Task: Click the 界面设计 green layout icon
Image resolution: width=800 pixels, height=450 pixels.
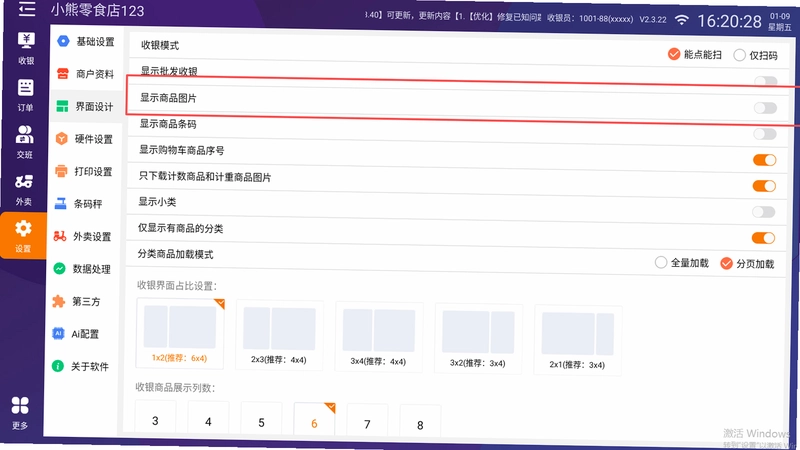Action: [x=62, y=106]
